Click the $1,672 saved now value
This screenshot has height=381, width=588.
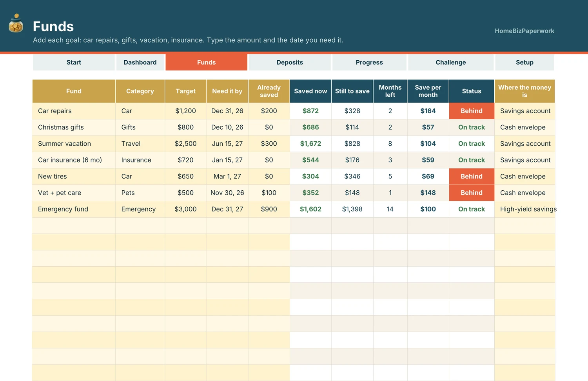point(310,144)
